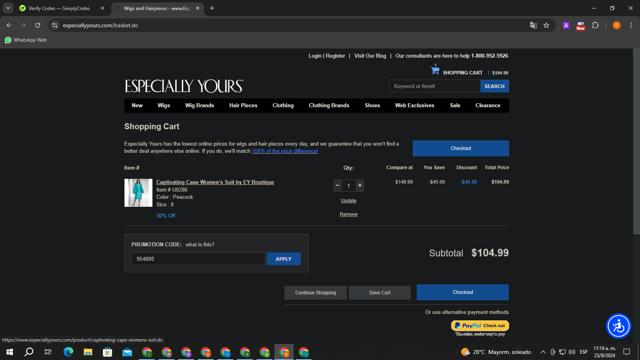This screenshot has height=360, width=640.
Task: Click the volume icon in system tray
Action: [572, 352]
